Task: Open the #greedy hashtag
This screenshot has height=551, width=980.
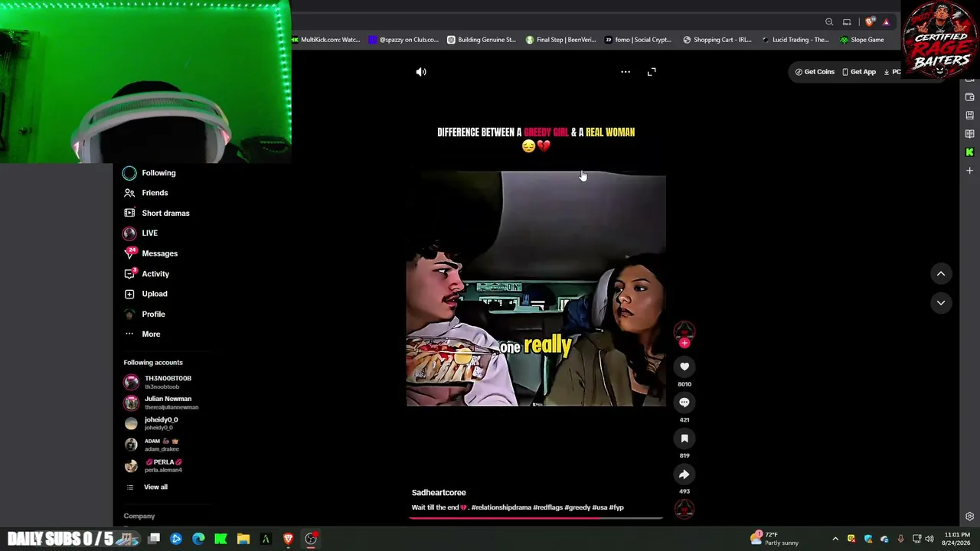Action: click(x=577, y=507)
